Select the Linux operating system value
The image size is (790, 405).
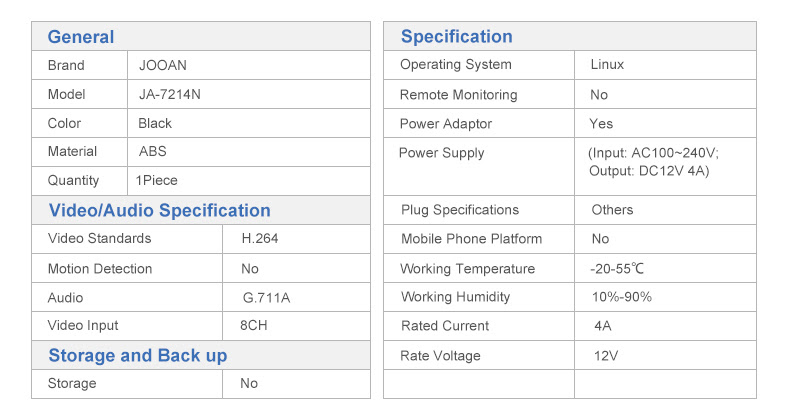coord(607,64)
